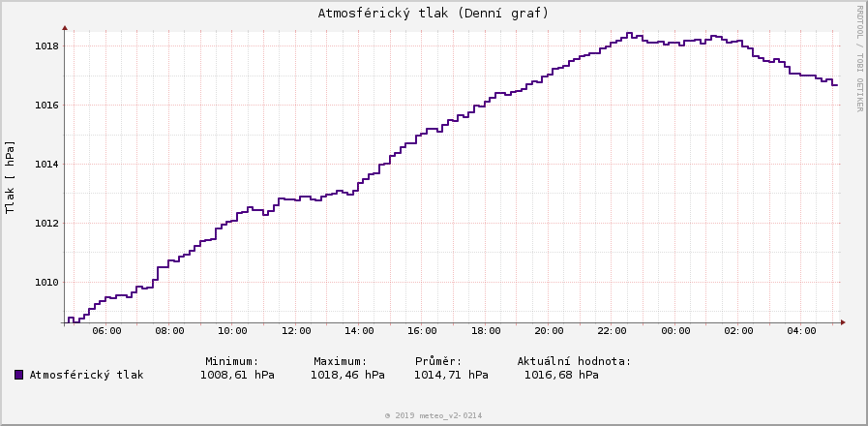Click the 1010 pressure axis label
868x426 pixels.
45,282
